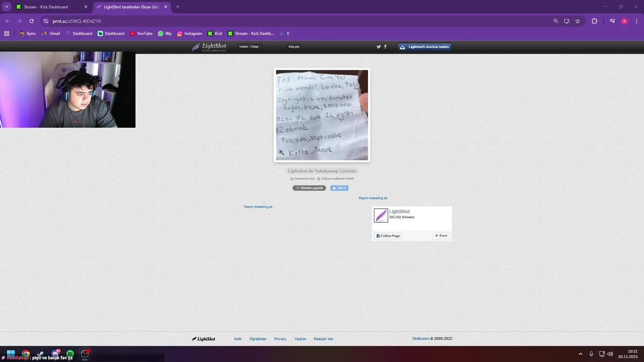Image resolution: width=644 pixels, height=362 pixels.
Task: Click Lightshot'ı ücretsiz indirin button
Action: [x=425, y=47]
